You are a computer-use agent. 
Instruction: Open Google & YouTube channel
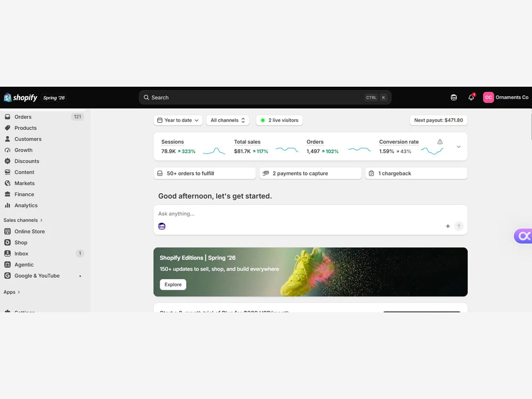tap(37, 276)
